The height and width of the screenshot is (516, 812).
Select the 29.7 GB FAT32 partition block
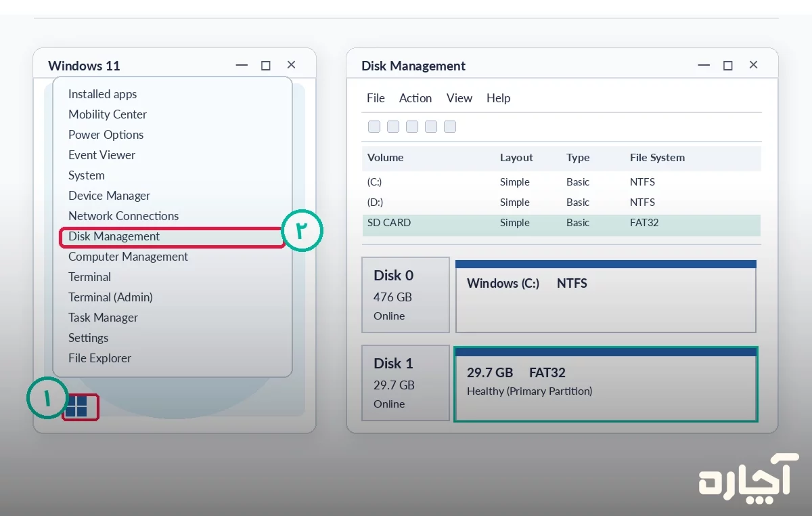tap(606, 384)
